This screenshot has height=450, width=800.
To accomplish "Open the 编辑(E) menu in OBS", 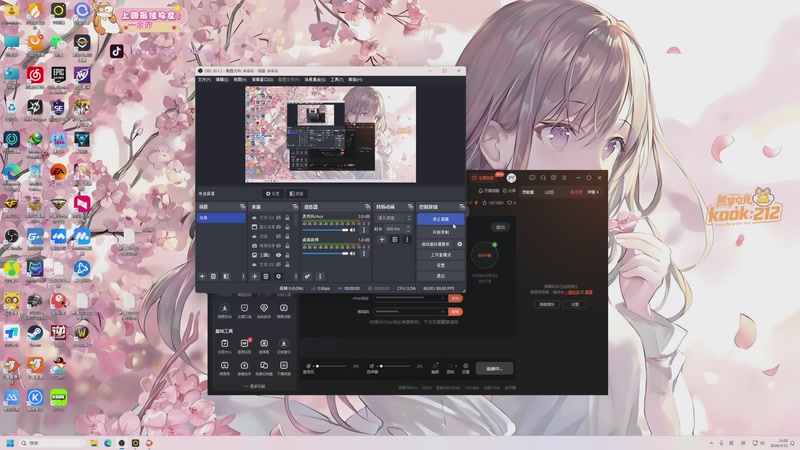I will pyautogui.click(x=222, y=80).
